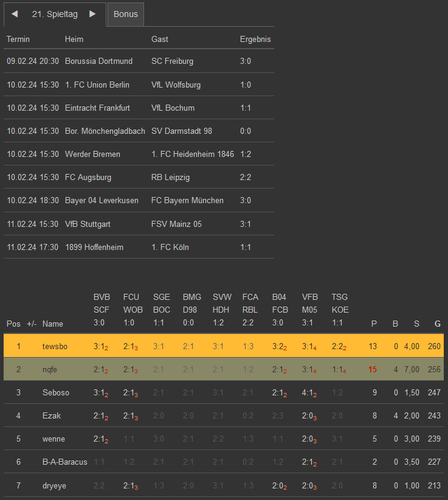Click the Ergebnis column header
The width and height of the screenshot is (448, 500).
pos(255,39)
